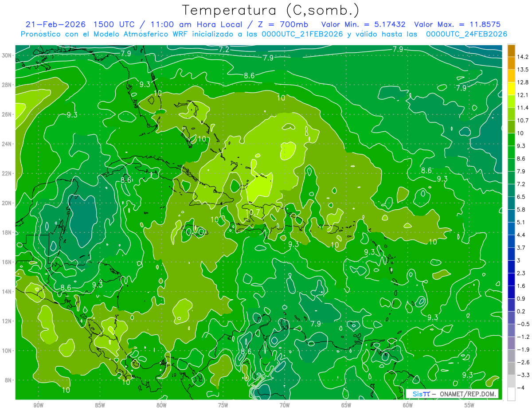Click the "26N" latitude axis label
Image resolution: width=532 pixels, height=411 pixels.
click(x=7, y=114)
